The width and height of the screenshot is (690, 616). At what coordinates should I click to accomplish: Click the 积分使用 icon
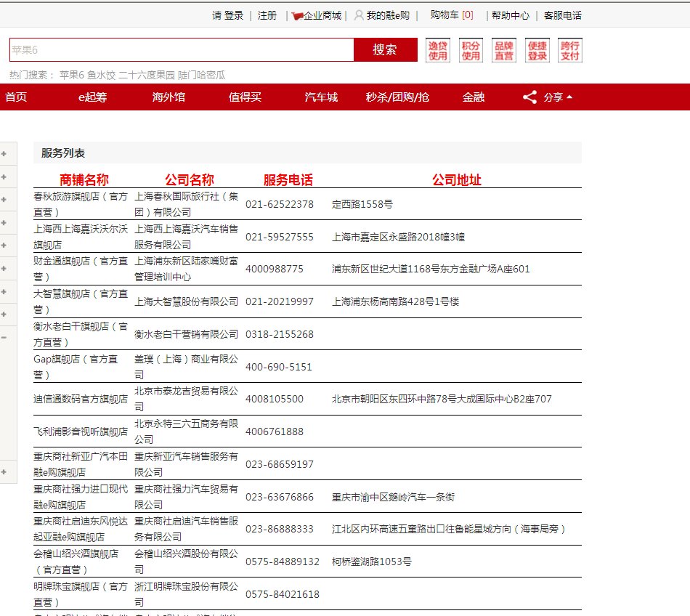coord(471,50)
